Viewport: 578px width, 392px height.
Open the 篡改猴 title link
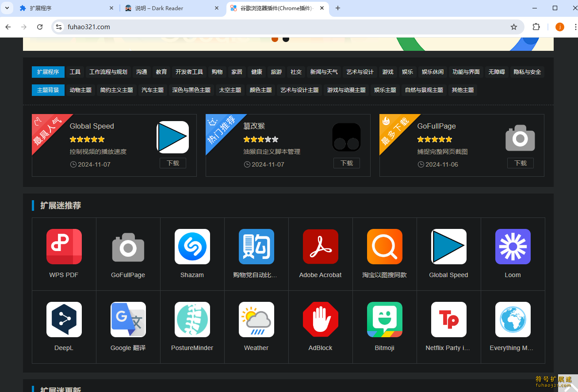(254, 126)
